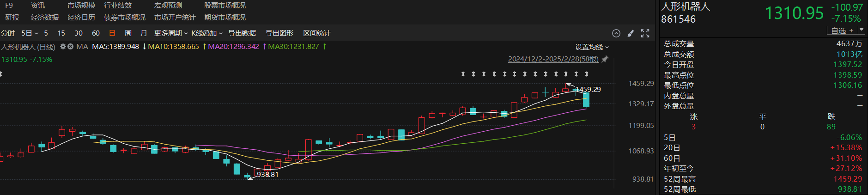
Task: Add to watchlist via 自选 + button
Action: pos(842,30)
